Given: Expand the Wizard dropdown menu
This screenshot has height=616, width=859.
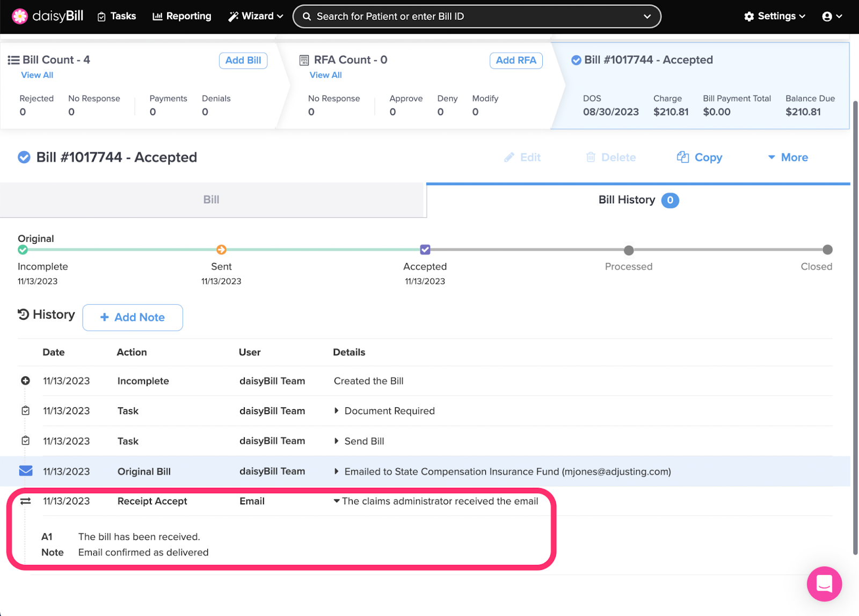Looking at the screenshot, I should [256, 16].
